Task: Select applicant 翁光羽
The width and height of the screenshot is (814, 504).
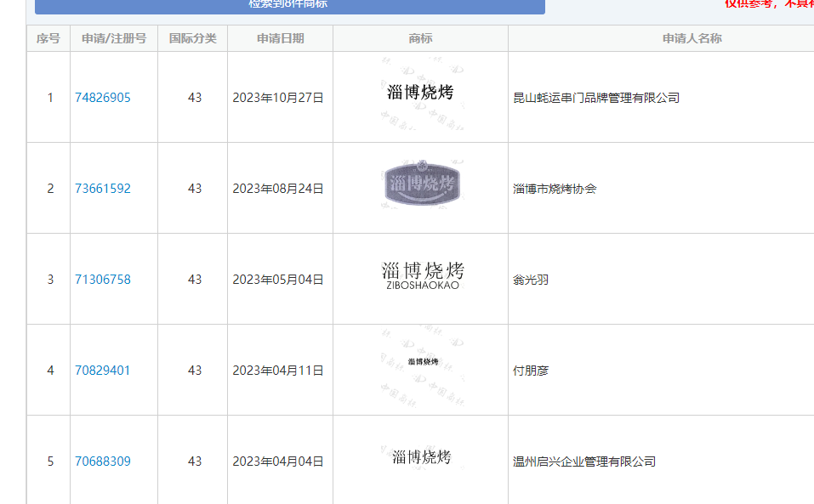Action: (x=531, y=280)
